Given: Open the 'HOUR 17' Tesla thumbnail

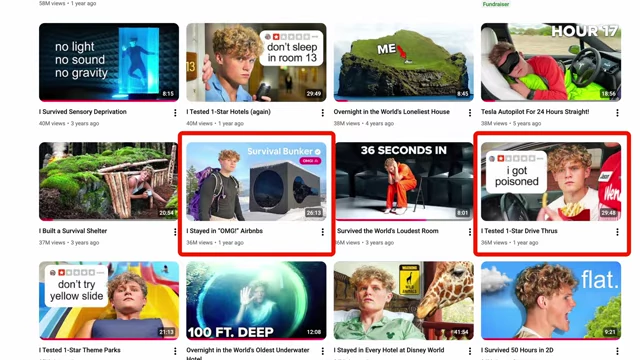Looking at the screenshot, I should click(551, 62).
